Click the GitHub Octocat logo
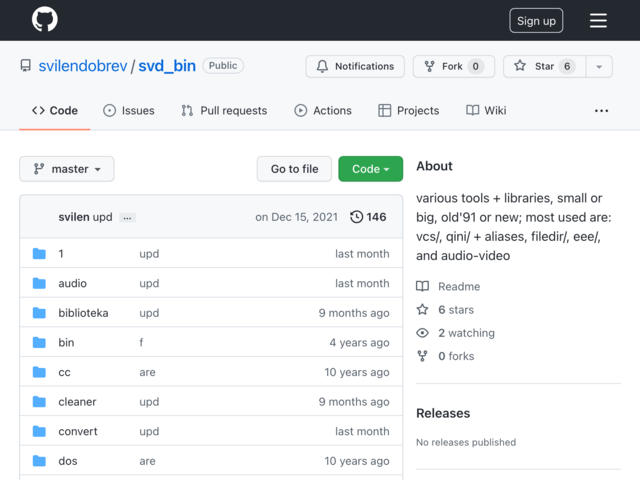The width and height of the screenshot is (640, 480). pos(45,19)
